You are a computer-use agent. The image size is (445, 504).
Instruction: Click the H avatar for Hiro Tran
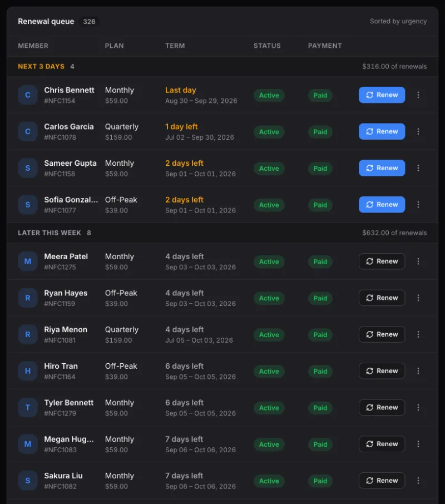pos(28,371)
